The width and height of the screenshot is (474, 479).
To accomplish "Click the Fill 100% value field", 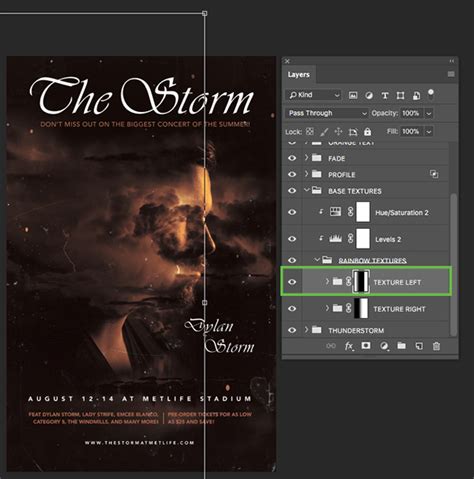I will pos(412,131).
